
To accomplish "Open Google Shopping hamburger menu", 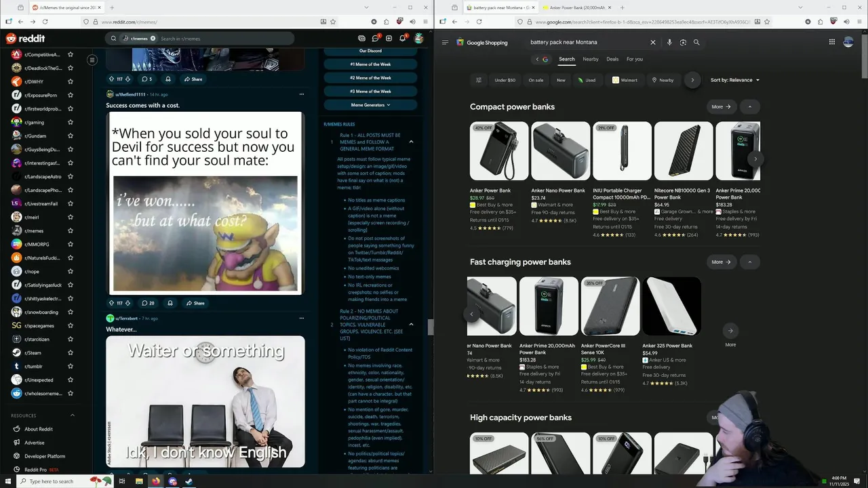I will pyautogui.click(x=445, y=42).
